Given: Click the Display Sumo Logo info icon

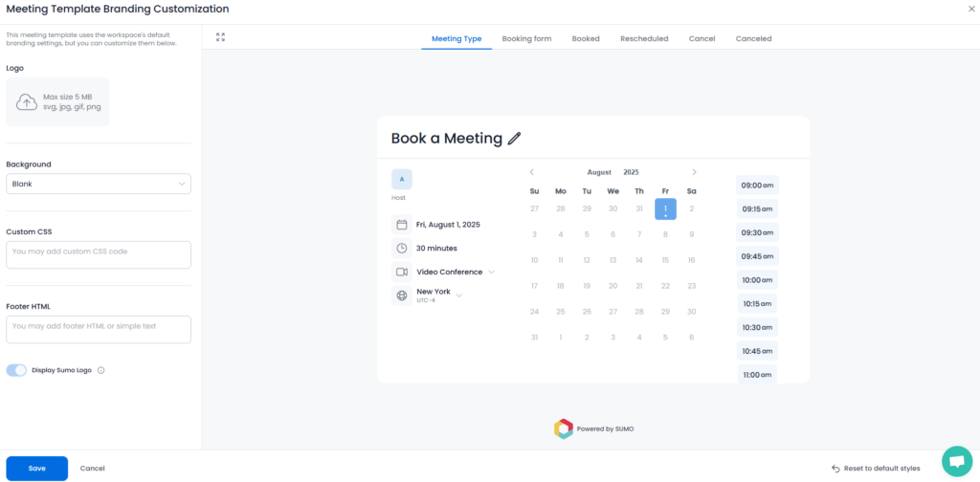Looking at the screenshot, I should pyautogui.click(x=101, y=370).
